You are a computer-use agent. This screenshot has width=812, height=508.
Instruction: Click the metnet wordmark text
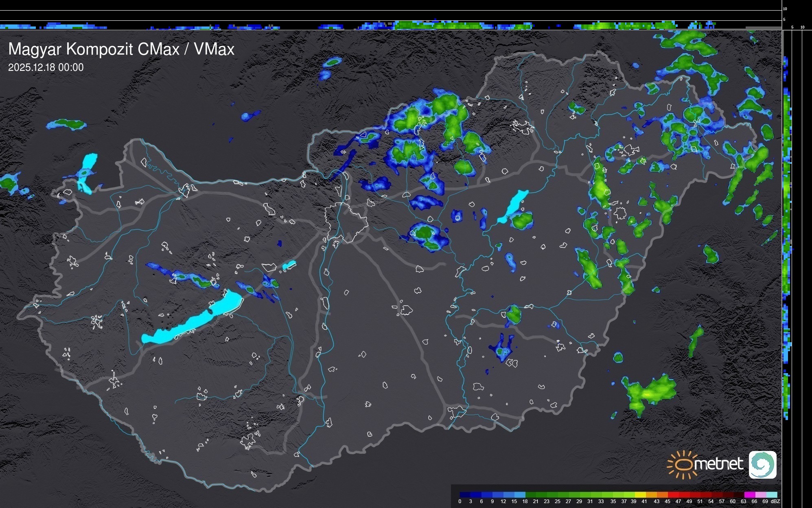click(x=718, y=464)
